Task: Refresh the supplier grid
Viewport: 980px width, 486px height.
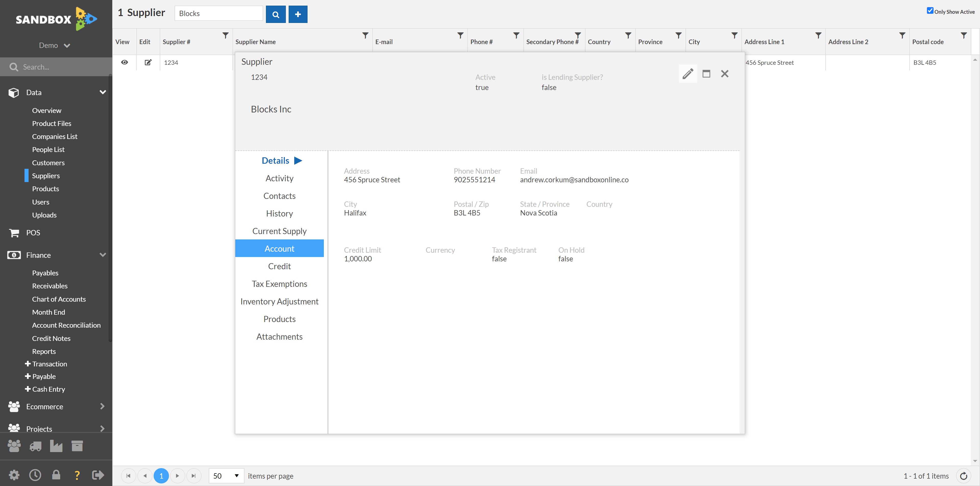Action: (963, 476)
